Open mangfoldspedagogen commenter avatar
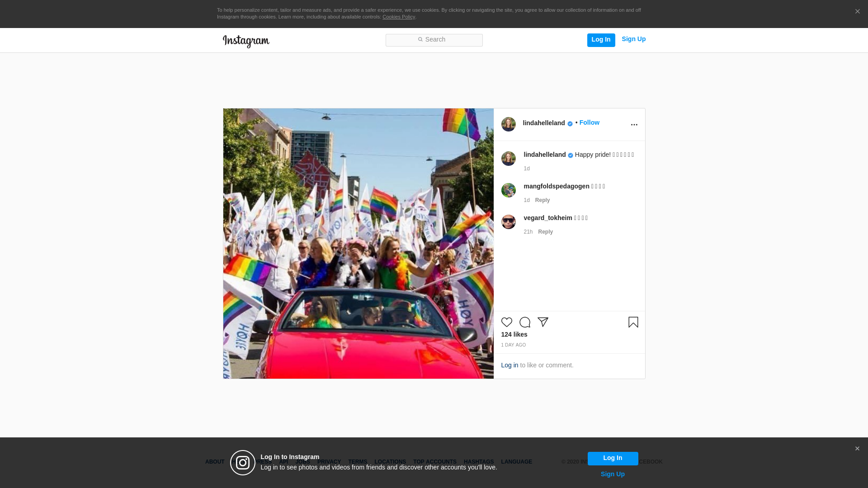Viewport: 868px width, 488px height. 508,190
